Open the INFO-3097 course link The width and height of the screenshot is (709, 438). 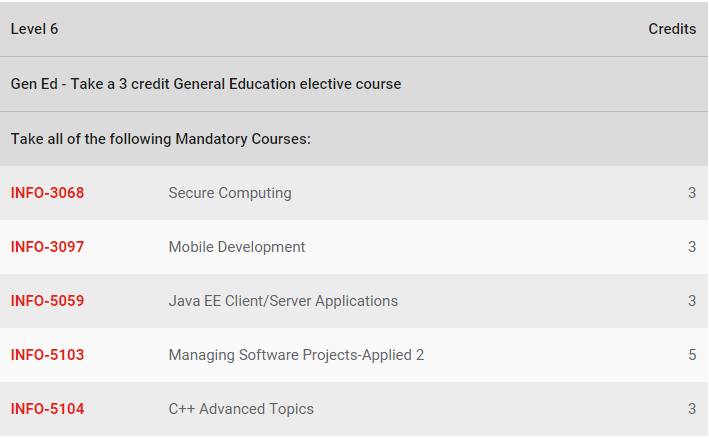(47, 247)
